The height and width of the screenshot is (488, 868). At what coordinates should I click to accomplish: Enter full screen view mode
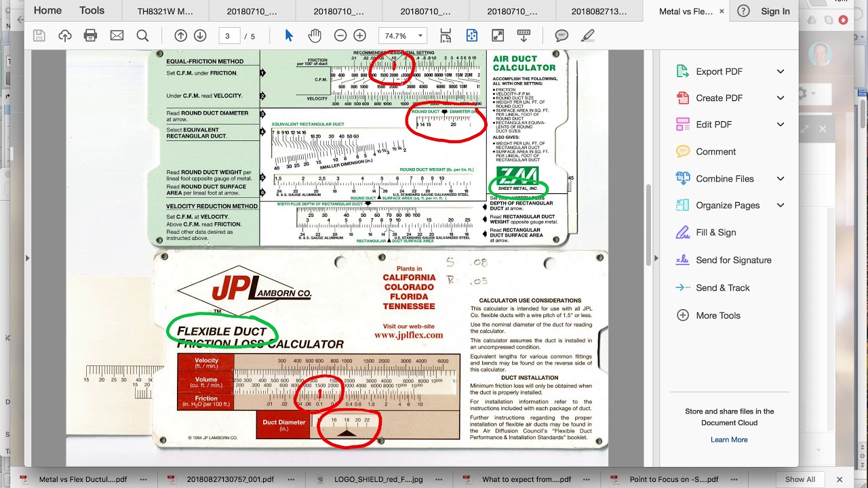[x=498, y=36]
